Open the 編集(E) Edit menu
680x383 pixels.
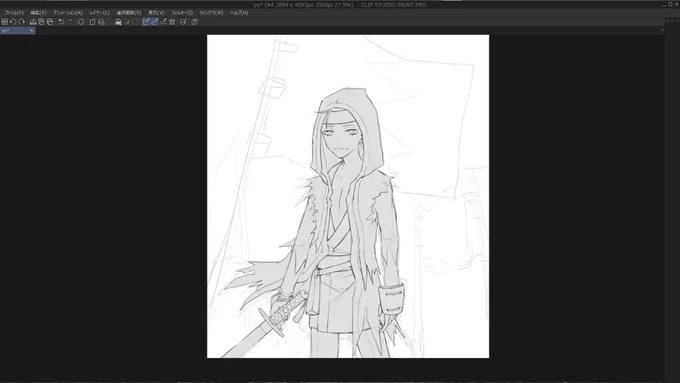[x=38, y=13]
